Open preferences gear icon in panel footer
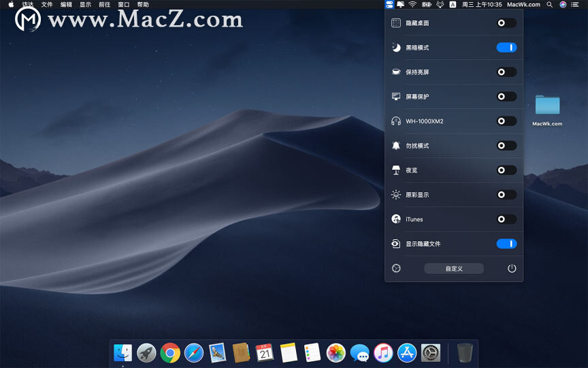 click(x=396, y=268)
